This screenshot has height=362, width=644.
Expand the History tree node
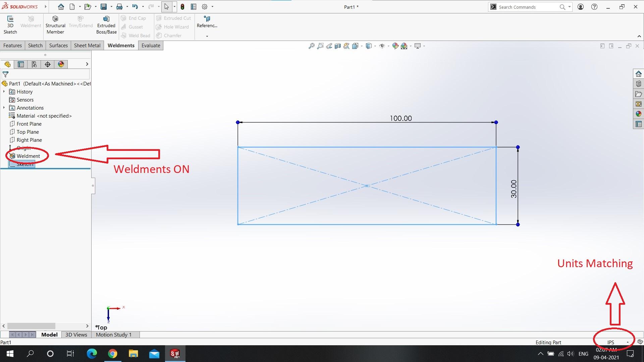click(x=4, y=92)
